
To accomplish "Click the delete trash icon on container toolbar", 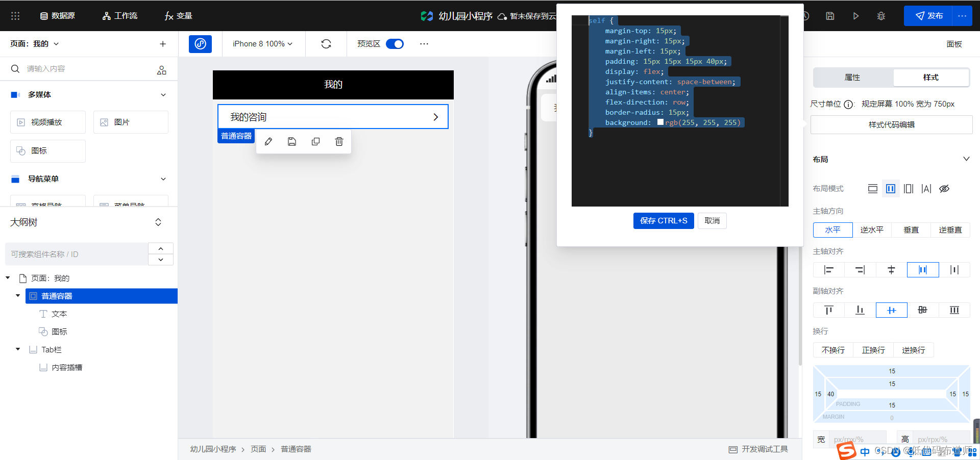I will pos(339,142).
